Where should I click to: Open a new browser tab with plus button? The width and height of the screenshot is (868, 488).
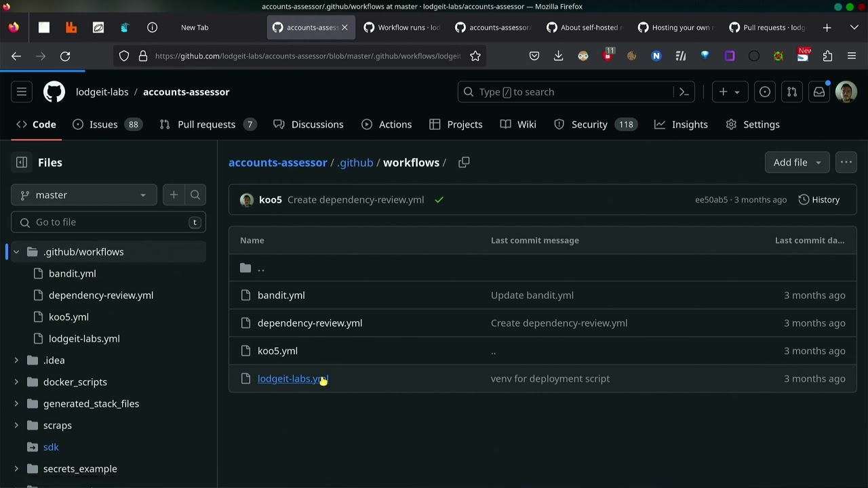click(827, 28)
